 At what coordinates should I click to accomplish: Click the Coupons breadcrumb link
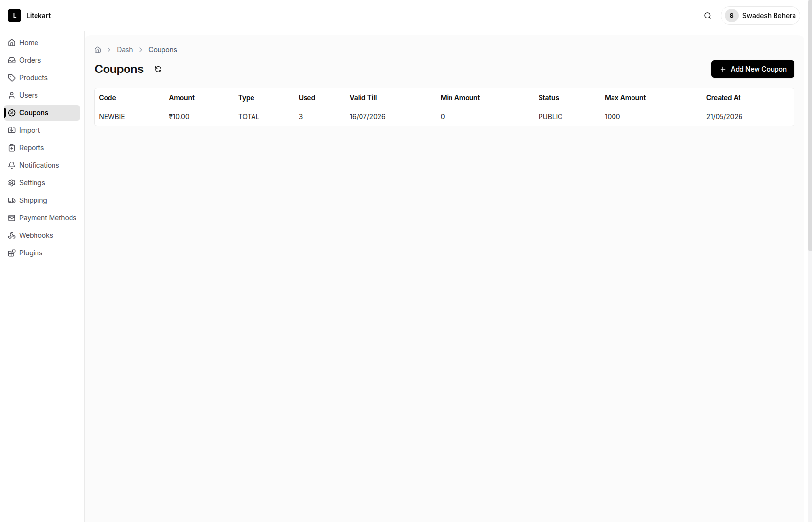[162, 50]
